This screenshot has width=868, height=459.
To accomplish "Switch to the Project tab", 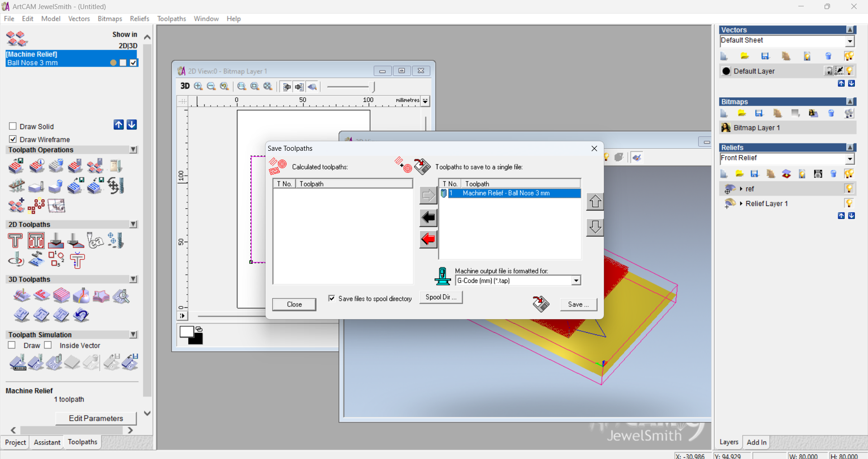I will pyautogui.click(x=15, y=442).
